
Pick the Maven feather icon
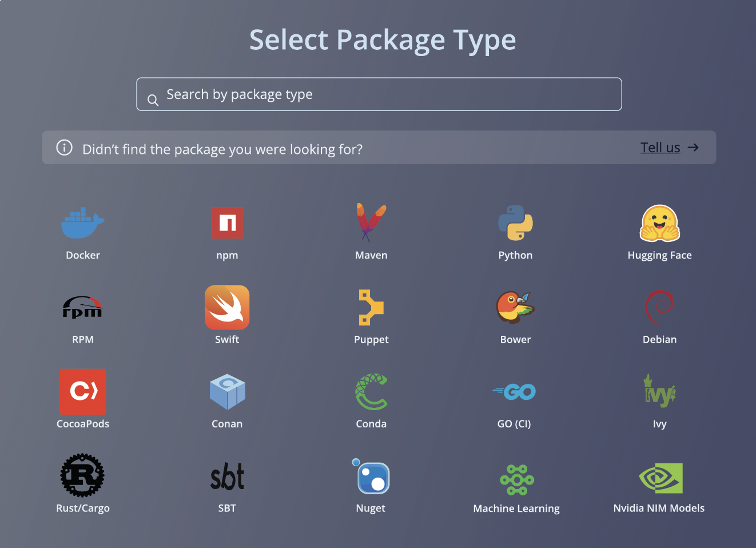pos(371,223)
